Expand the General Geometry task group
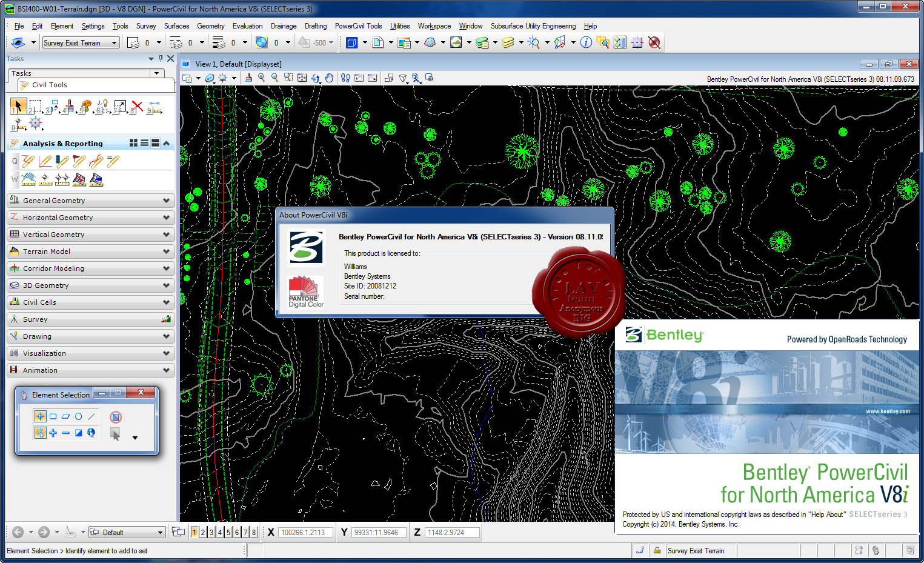This screenshot has height=563, width=924. [x=91, y=201]
